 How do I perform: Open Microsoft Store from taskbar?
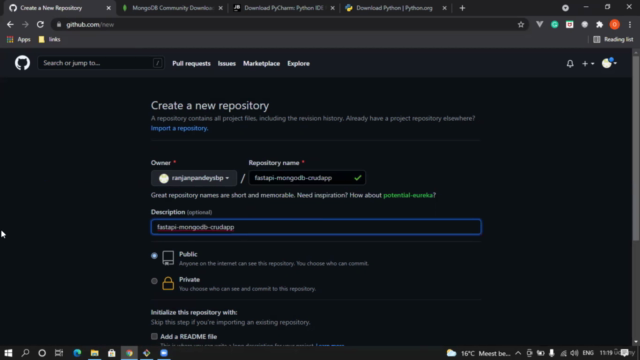pyautogui.click(x=111, y=353)
